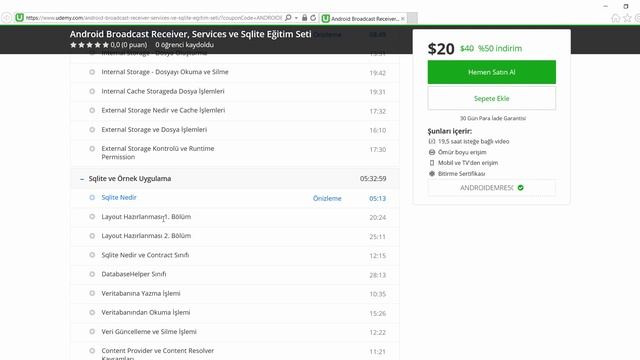
Task: Click circle icon beside Layout Hazırlanması 1. Bölüm
Action: (x=92, y=217)
